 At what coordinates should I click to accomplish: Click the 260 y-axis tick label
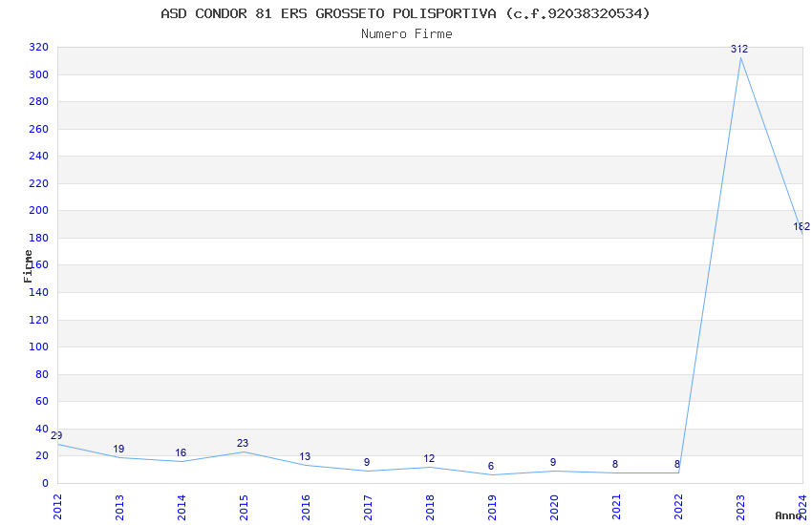(39, 129)
